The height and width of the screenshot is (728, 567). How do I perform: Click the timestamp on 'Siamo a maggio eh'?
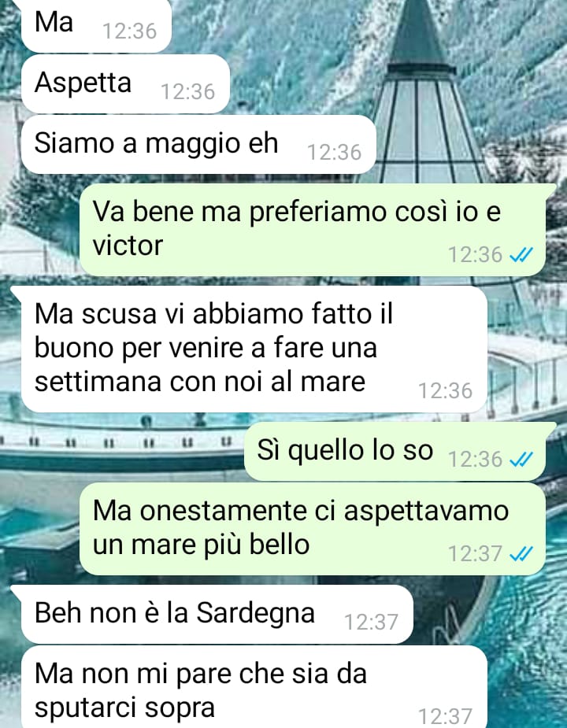tap(334, 152)
